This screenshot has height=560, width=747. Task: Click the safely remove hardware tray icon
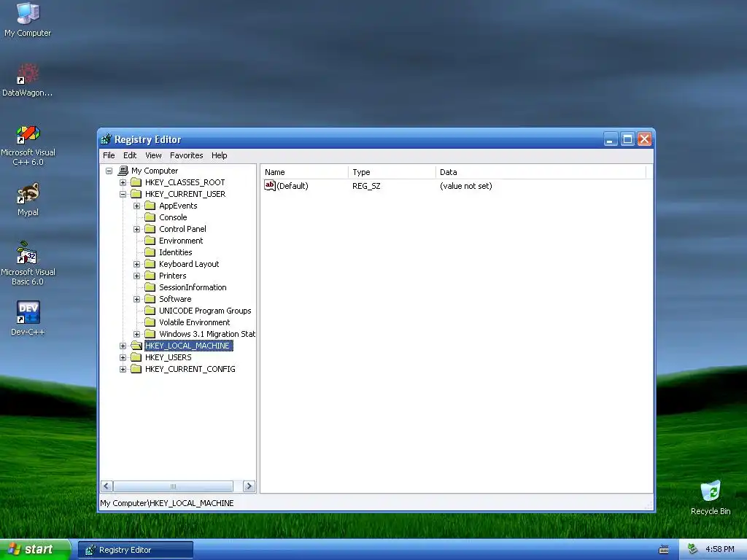point(693,550)
